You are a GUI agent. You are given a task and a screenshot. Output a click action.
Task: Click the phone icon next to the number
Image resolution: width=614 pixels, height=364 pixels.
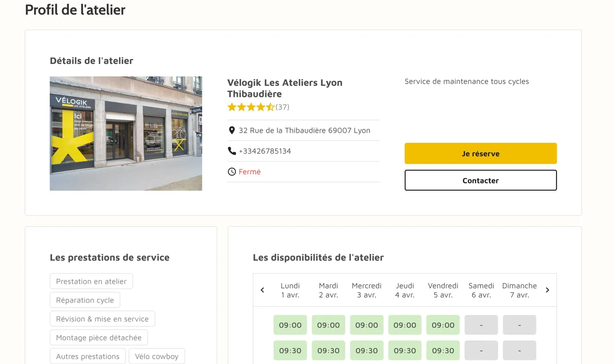(x=232, y=151)
